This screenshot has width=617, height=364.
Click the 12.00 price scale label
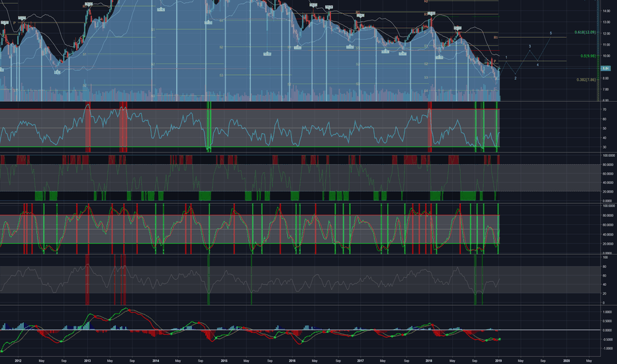606,34
